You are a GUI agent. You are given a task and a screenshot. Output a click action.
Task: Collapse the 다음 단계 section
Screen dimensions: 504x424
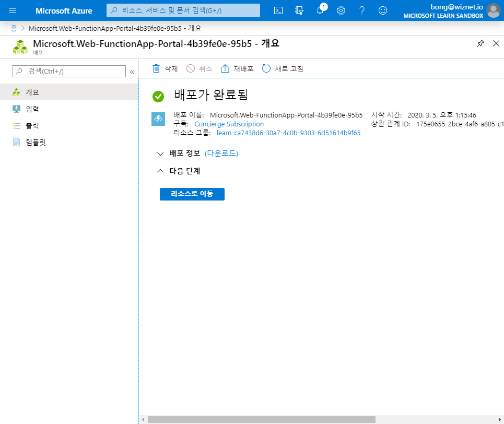pyautogui.click(x=160, y=171)
